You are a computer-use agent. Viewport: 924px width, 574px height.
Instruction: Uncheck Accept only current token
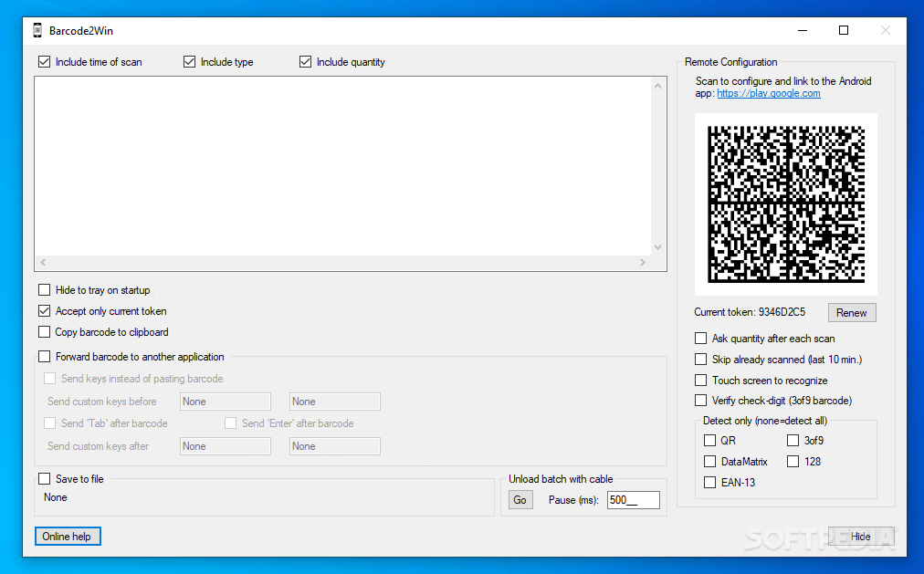pyautogui.click(x=44, y=310)
